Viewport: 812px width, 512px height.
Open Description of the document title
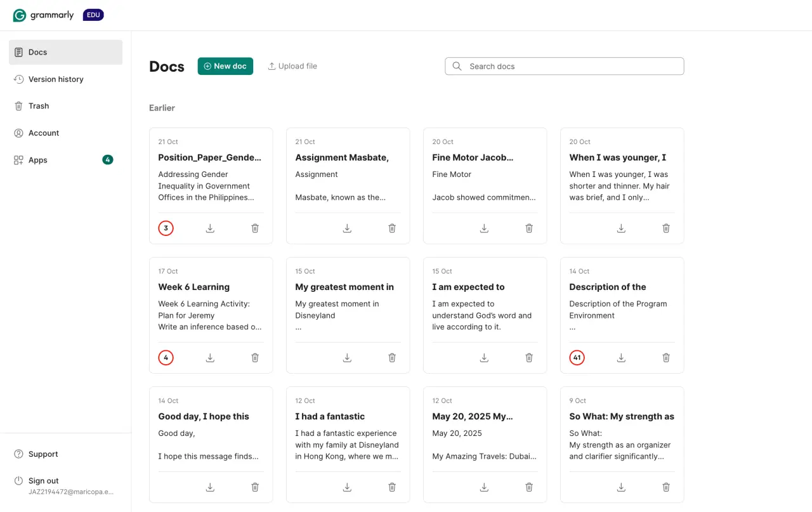tap(607, 287)
